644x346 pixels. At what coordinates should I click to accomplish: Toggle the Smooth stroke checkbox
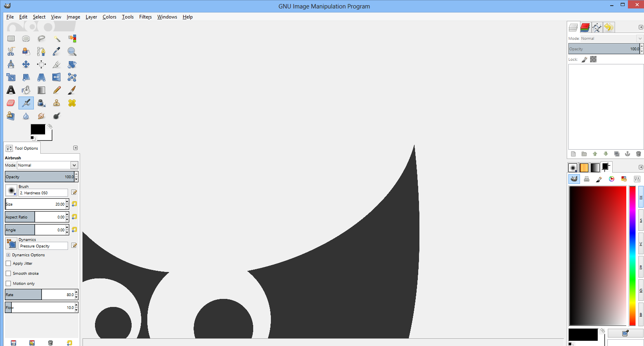click(8, 274)
